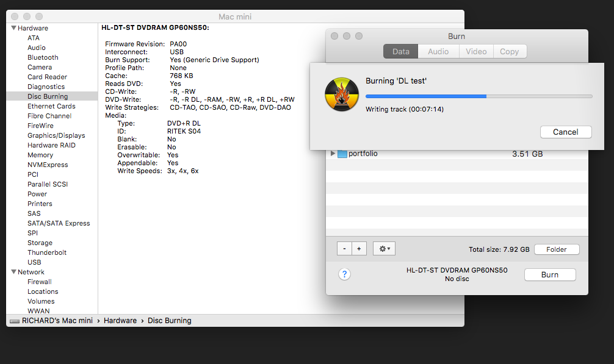Select Parallel SCSI in sidebar
This screenshot has width=614, height=364.
(48, 184)
